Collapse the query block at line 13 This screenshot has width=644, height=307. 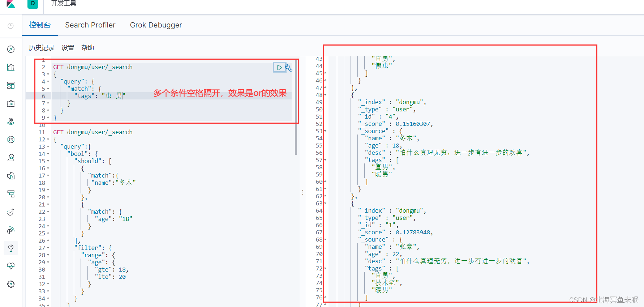point(48,147)
